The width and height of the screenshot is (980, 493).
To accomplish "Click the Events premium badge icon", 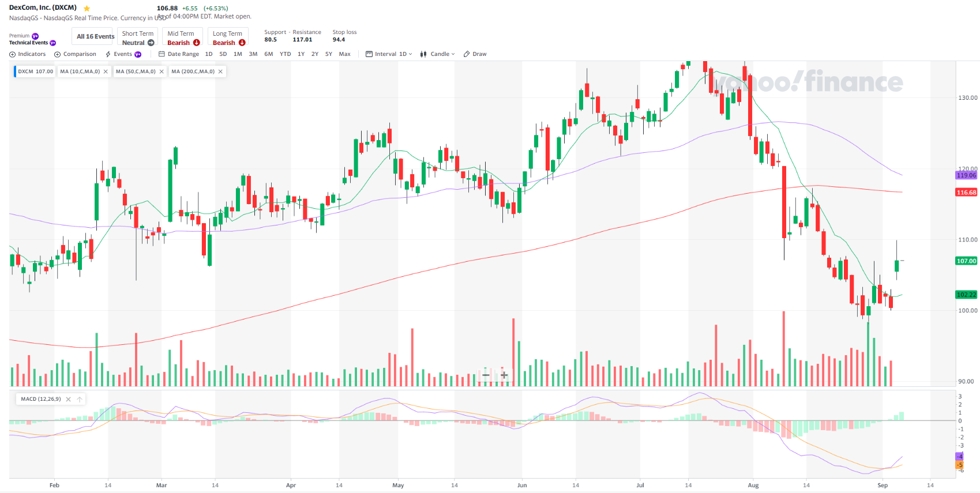I will tap(138, 55).
